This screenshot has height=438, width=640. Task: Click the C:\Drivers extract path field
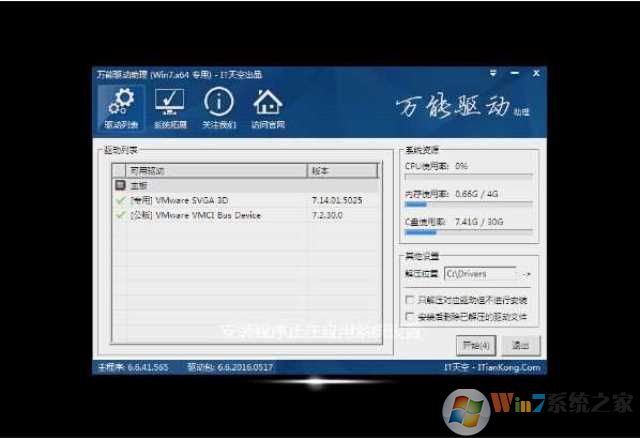(482, 274)
